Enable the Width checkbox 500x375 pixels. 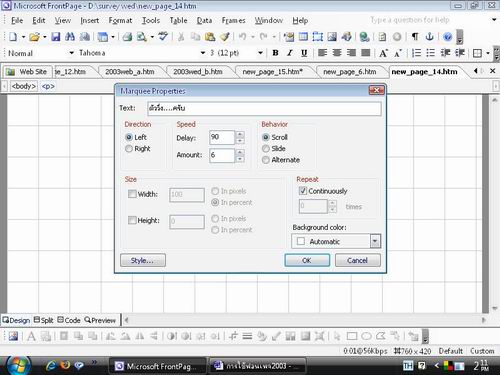click(x=132, y=194)
